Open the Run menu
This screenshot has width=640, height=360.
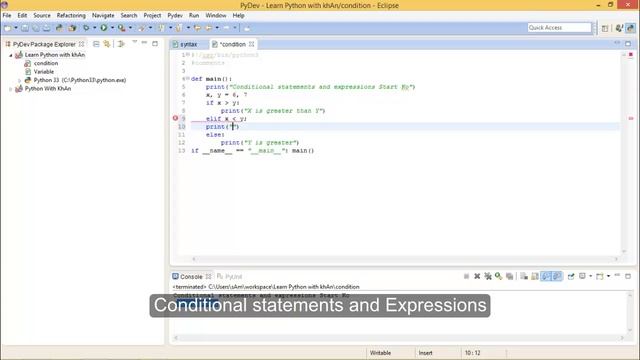(x=194, y=16)
